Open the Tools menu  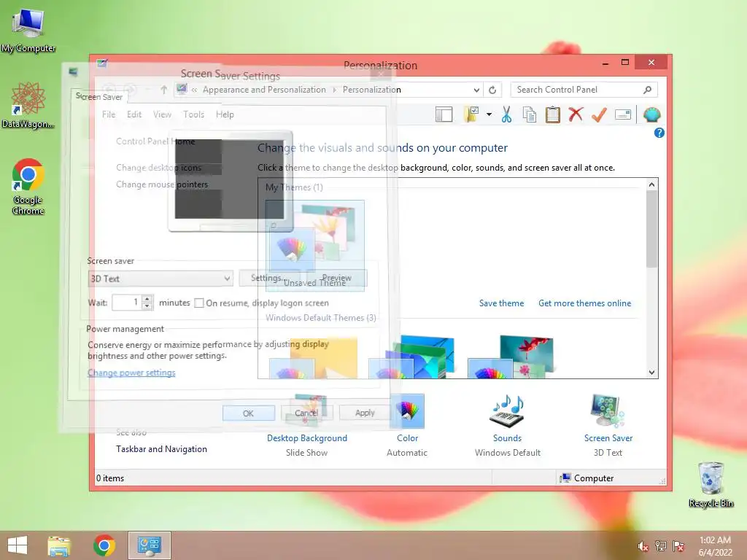(x=193, y=114)
